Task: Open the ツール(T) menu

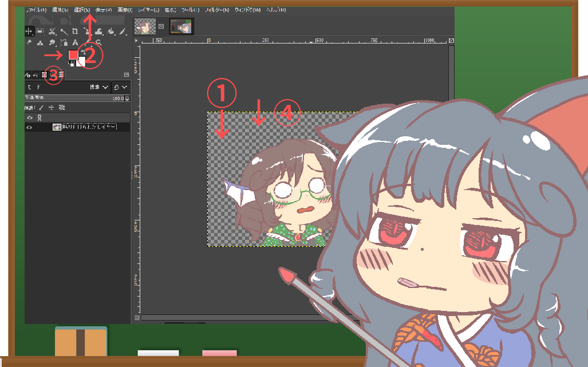Action: (191, 10)
